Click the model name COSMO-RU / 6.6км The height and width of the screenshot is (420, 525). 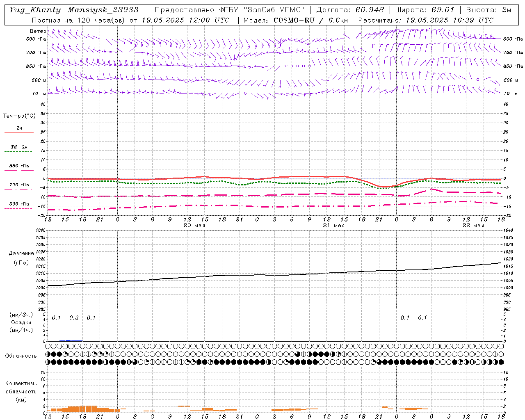pos(310,20)
